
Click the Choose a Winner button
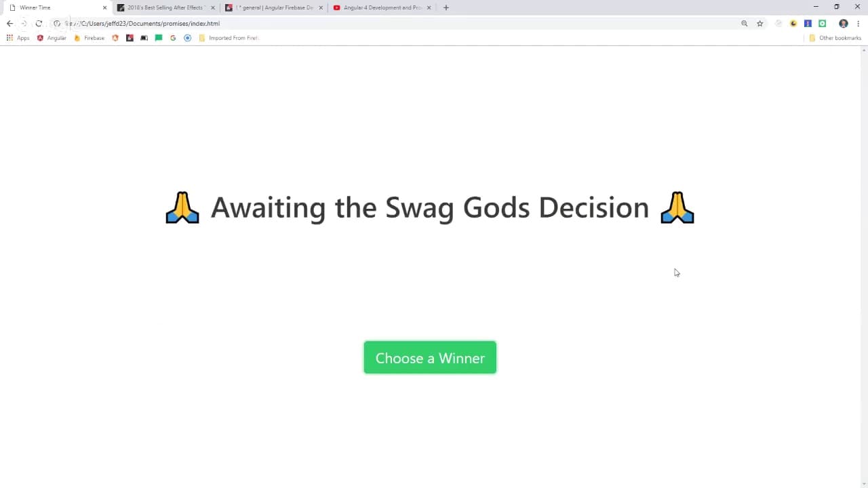pyautogui.click(x=430, y=357)
